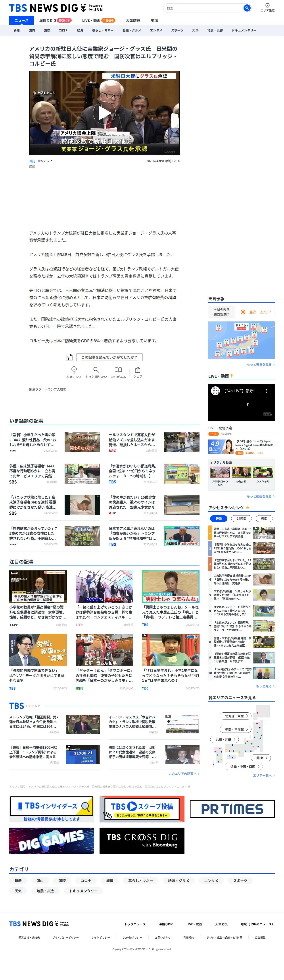Click the 学びがある open book icon
The width and height of the screenshot is (284, 980).
pyautogui.click(x=119, y=370)
